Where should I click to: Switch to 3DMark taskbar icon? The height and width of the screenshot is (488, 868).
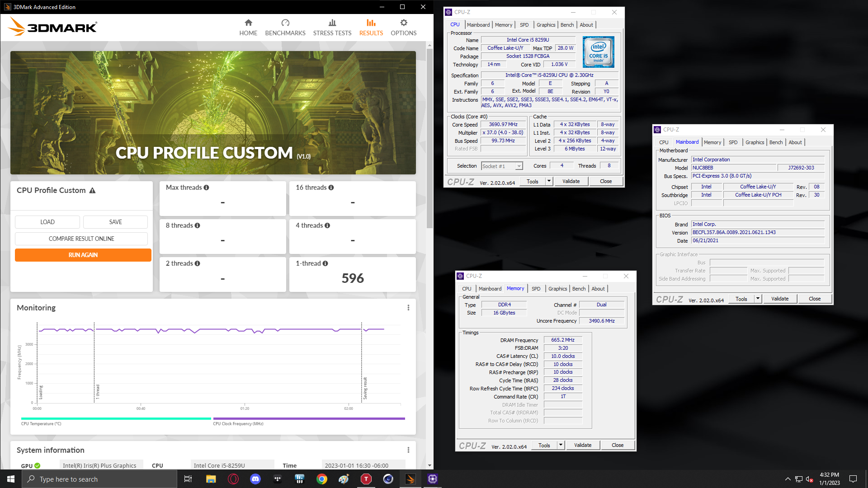410,479
